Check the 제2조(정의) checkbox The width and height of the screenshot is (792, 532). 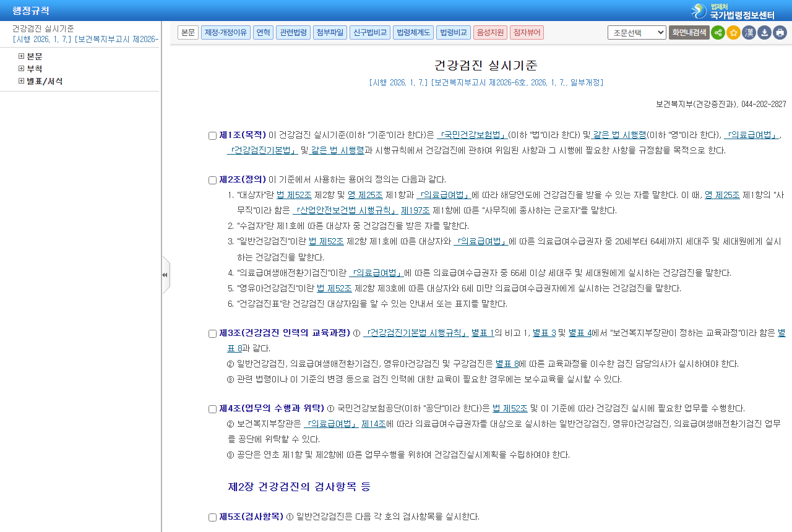tap(212, 180)
